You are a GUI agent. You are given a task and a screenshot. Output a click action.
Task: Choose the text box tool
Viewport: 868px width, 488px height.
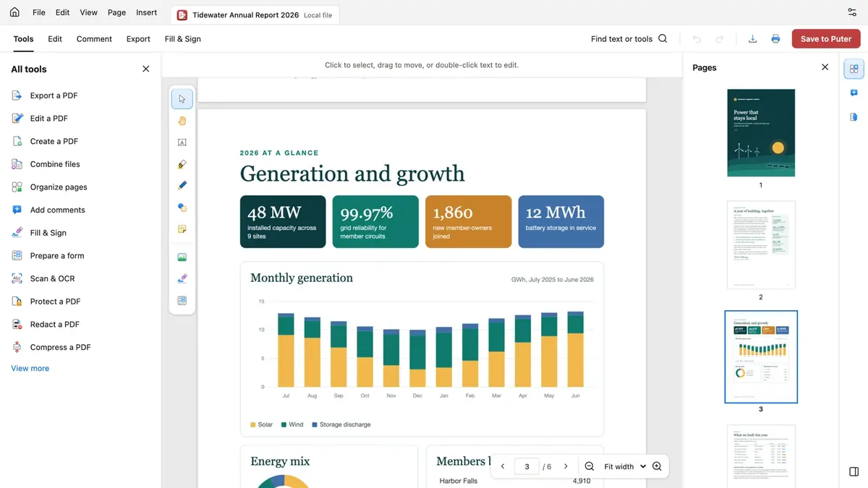182,142
